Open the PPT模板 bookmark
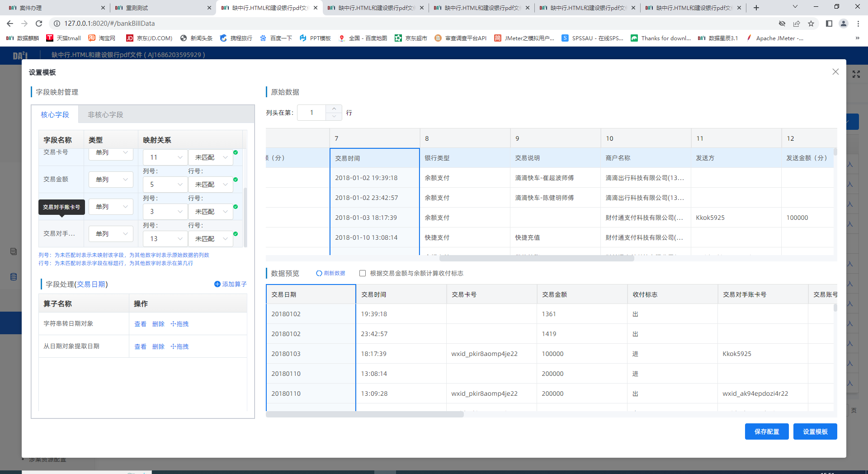This screenshot has height=474, width=868. tap(315, 38)
